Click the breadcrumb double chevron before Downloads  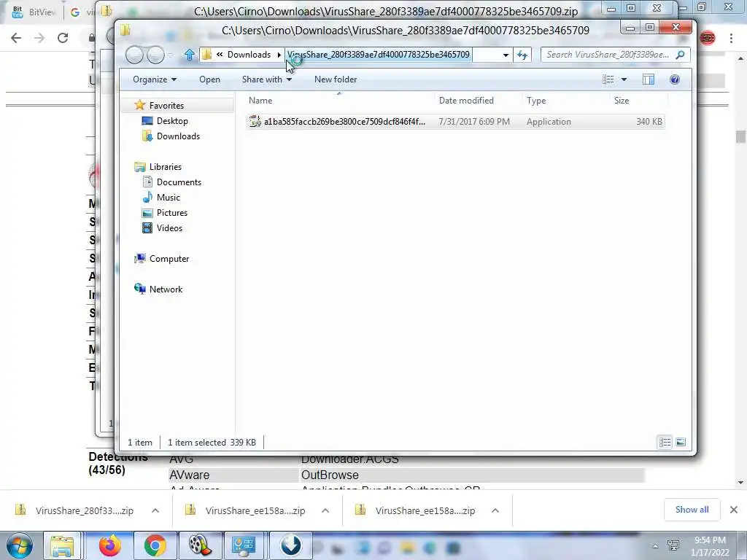coord(220,55)
